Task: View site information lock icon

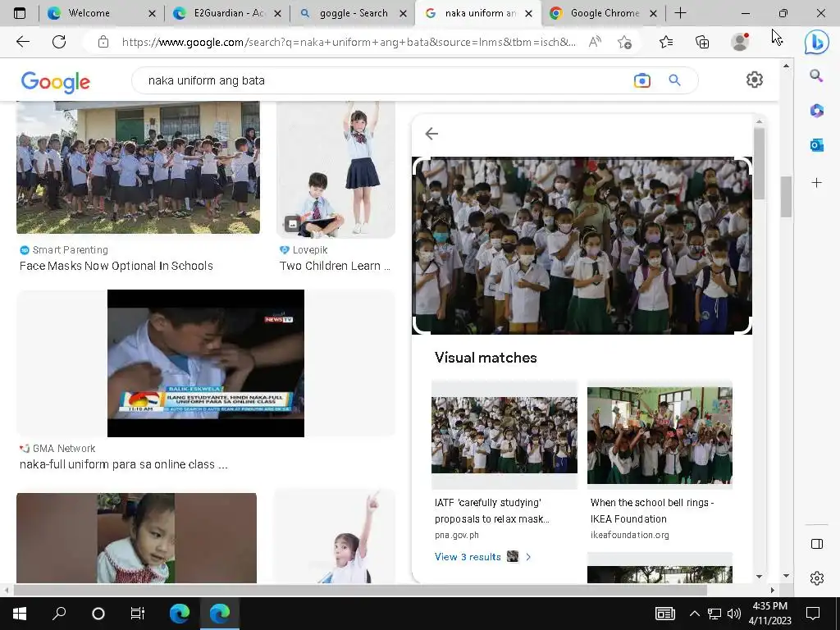Action: click(103, 42)
